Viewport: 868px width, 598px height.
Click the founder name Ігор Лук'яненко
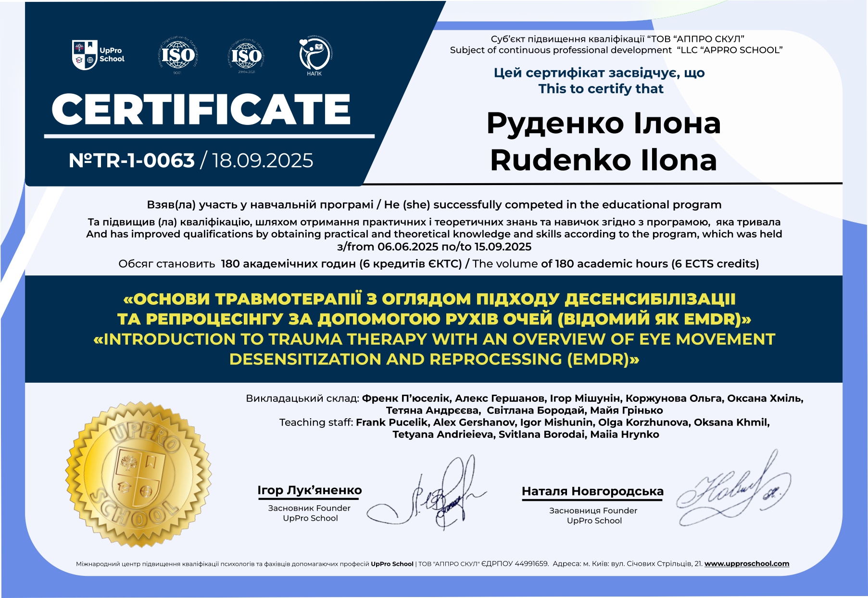pos(309,490)
